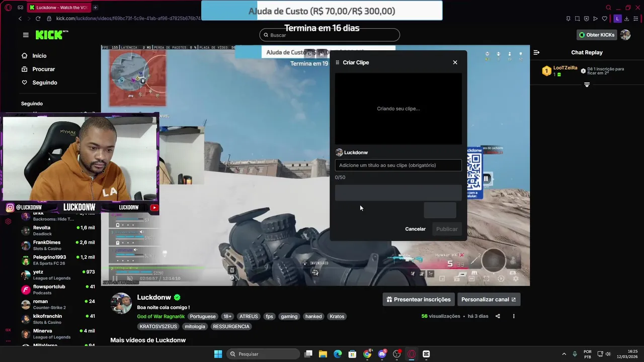
Task: Share the video with the share icon
Action: pos(498,316)
